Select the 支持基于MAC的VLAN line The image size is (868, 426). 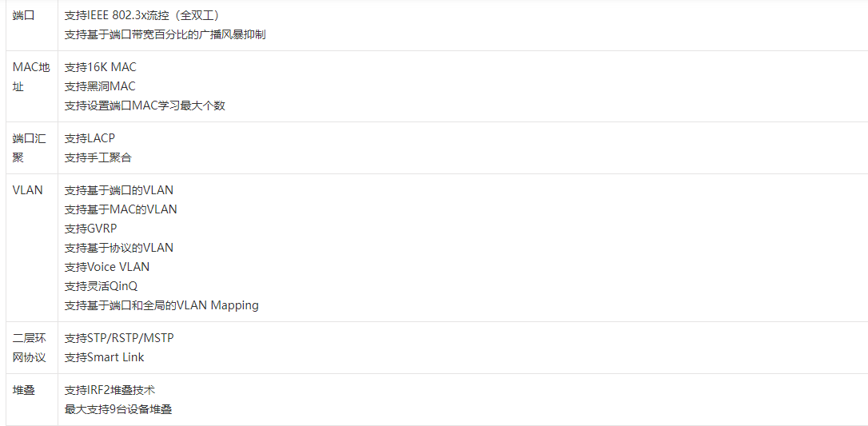(121, 209)
